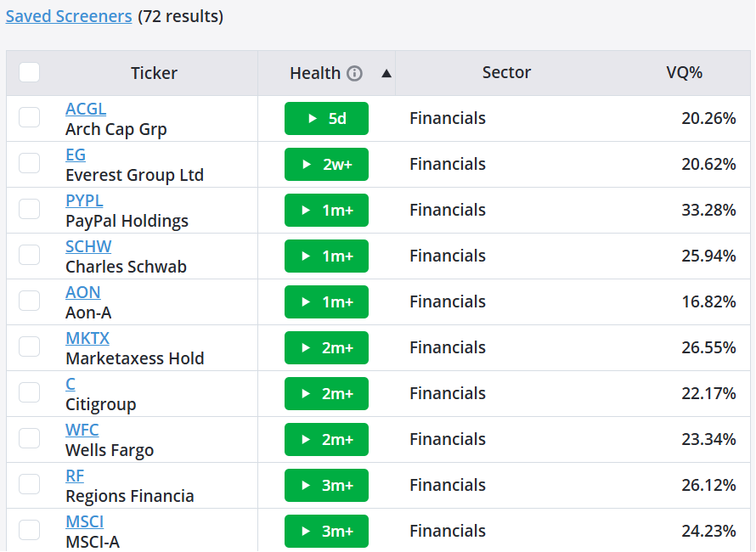Check the box for Arch Cap Grp row
Screen dimensions: 756x552
(30, 117)
